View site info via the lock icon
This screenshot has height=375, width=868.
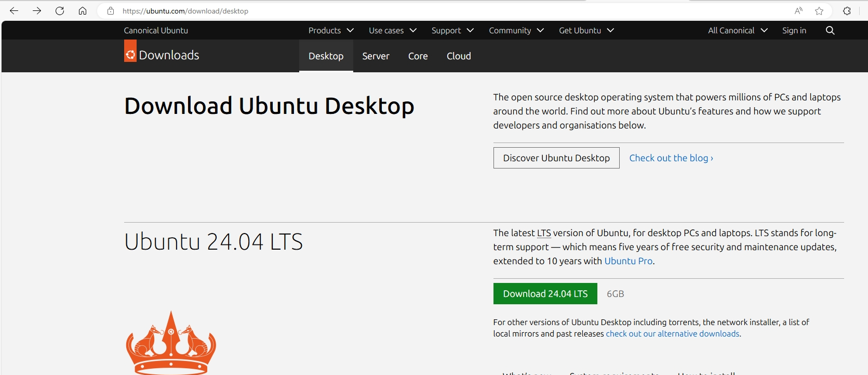pos(111,11)
